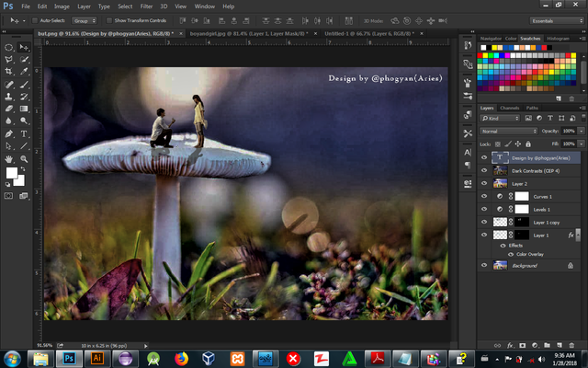
Task: Select the Pen tool
Action: click(x=9, y=133)
